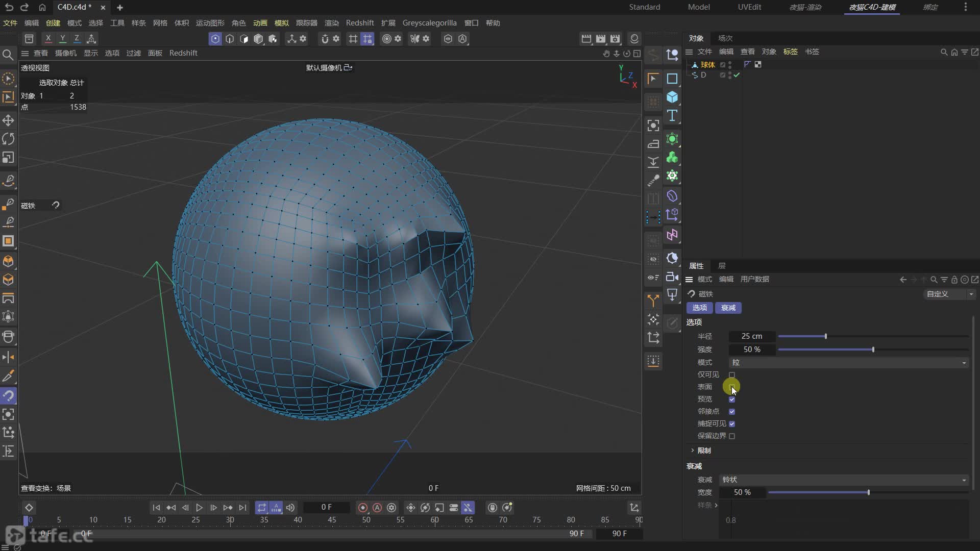
Task: Toggle 预览 checkbox
Action: (x=732, y=399)
